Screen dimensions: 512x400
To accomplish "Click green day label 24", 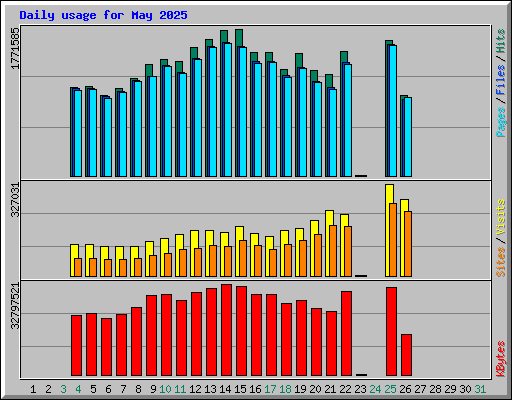I will point(375,389).
